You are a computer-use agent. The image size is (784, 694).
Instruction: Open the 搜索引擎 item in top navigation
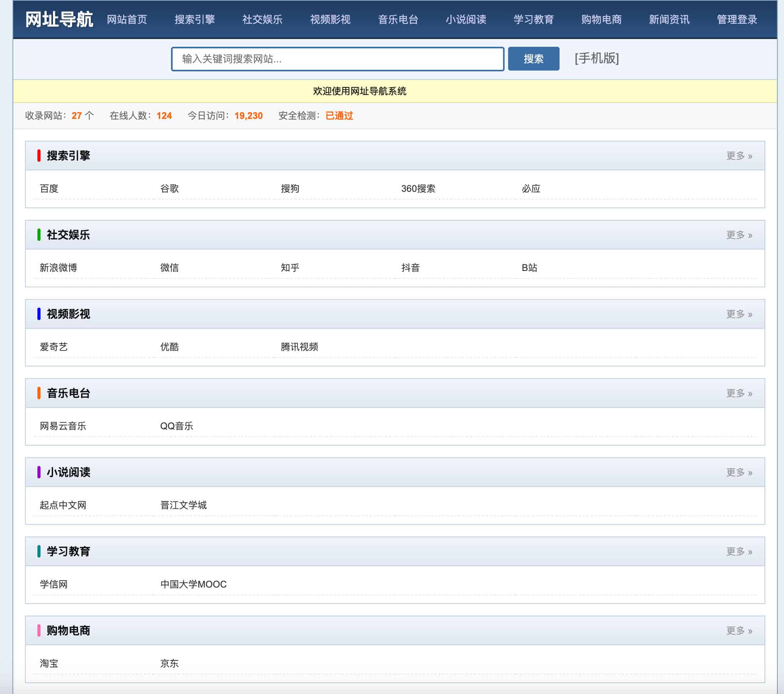coord(195,19)
